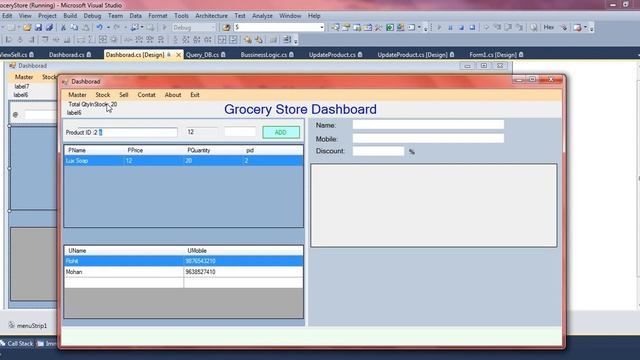Image resolution: width=640 pixels, height=360 pixels.
Task: Click the Step Into icon
Action: 498,27
